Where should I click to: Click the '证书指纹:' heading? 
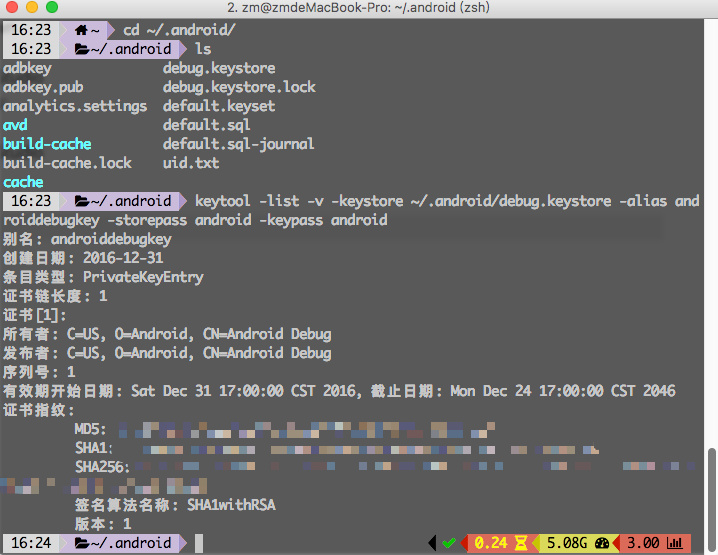click(x=38, y=410)
